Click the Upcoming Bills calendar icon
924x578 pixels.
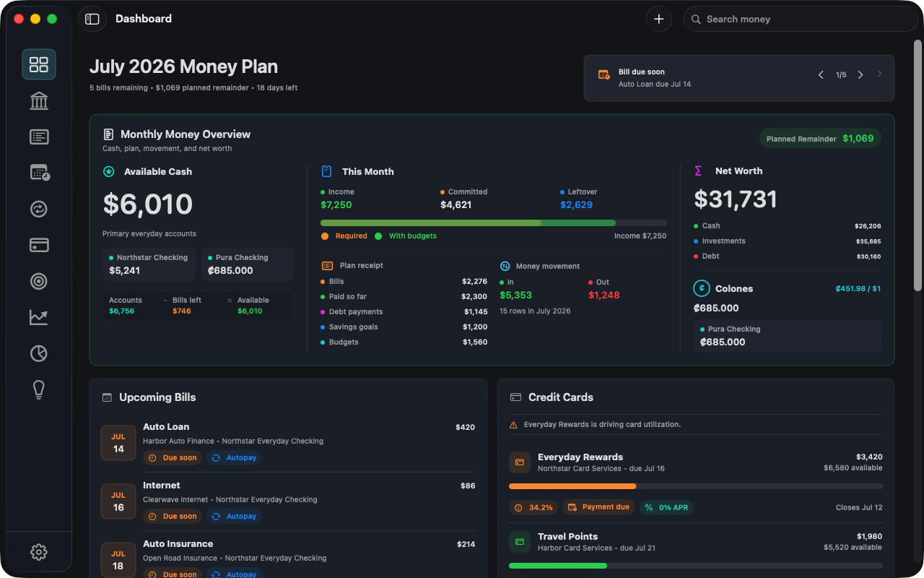[x=107, y=397]
